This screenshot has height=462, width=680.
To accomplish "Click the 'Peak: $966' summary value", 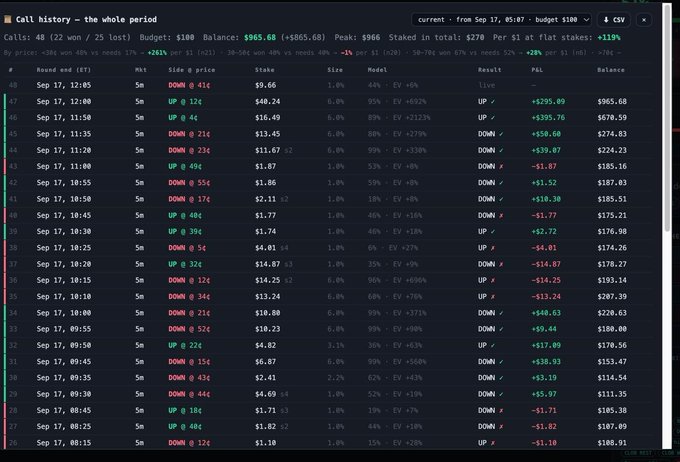I will pos(357,37).
